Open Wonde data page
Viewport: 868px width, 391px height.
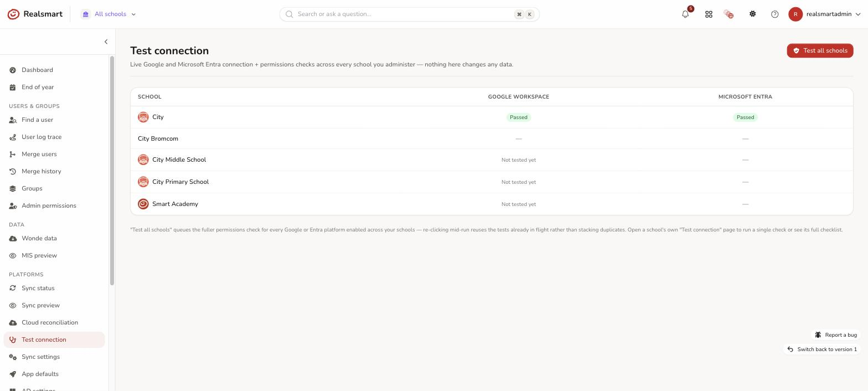point(54,238)
